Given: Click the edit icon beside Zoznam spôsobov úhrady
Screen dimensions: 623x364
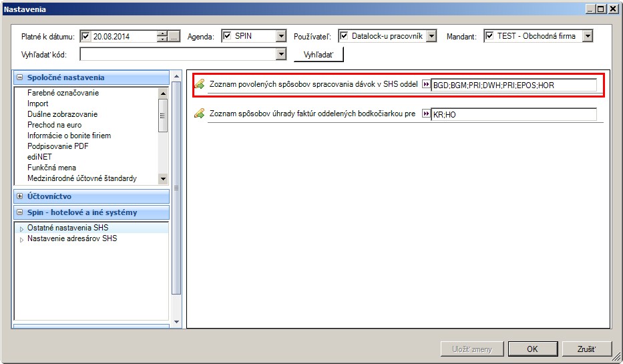Looking at the screenshot, I should tap(200, 114).
